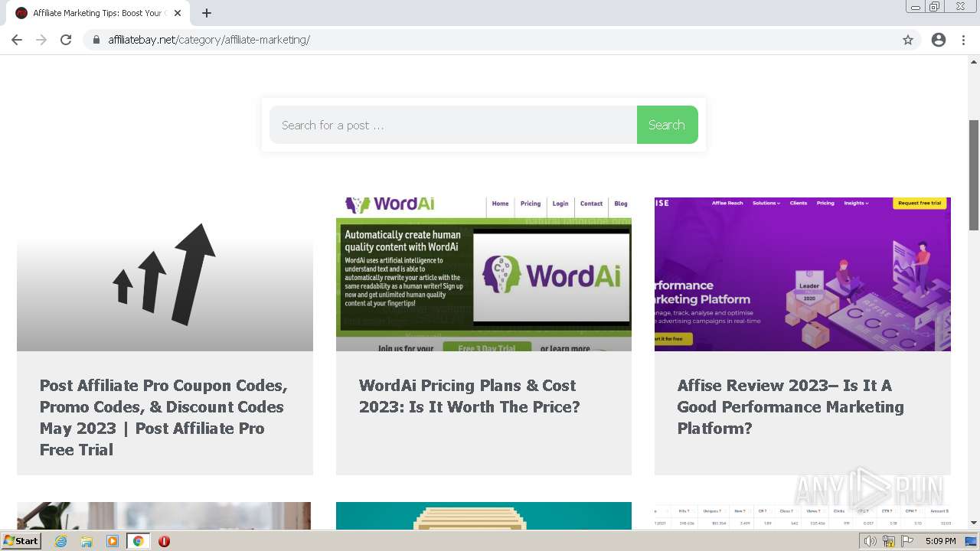Close the Affiliate Marketing Tips tab
Viewport: 980px width, 551px height.
[x=178, y=13]
